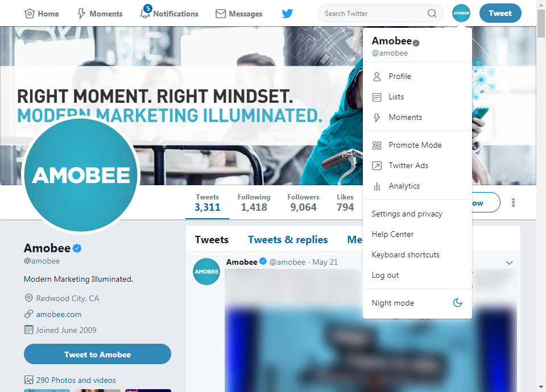Open Analytics from account menu
This screenshot has height=392, width=546.
coord(417,186)
